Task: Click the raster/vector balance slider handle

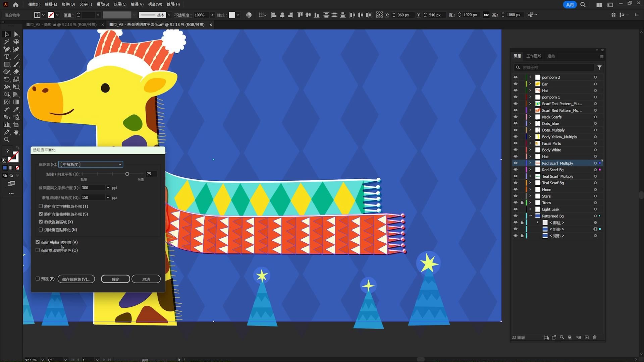Action: click(127, 174)
